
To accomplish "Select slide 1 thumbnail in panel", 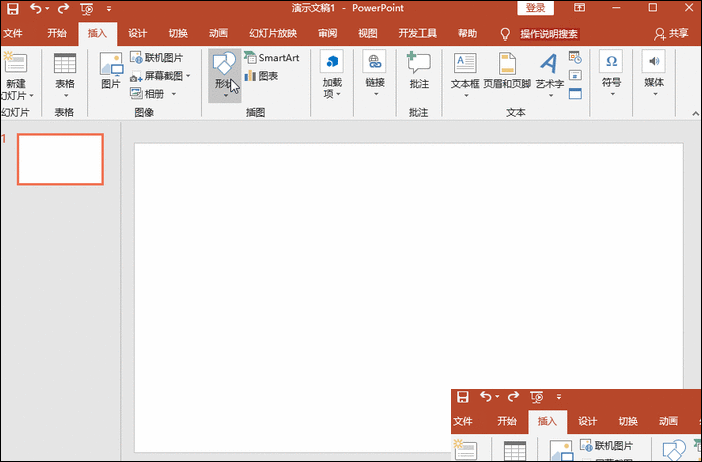I will coord(60,159).
